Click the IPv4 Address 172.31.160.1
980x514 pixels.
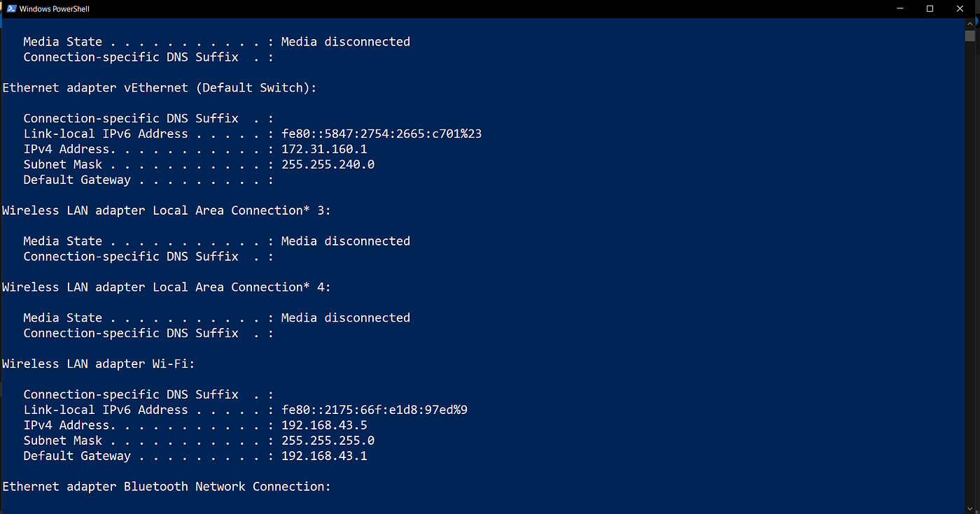(324, 148)
